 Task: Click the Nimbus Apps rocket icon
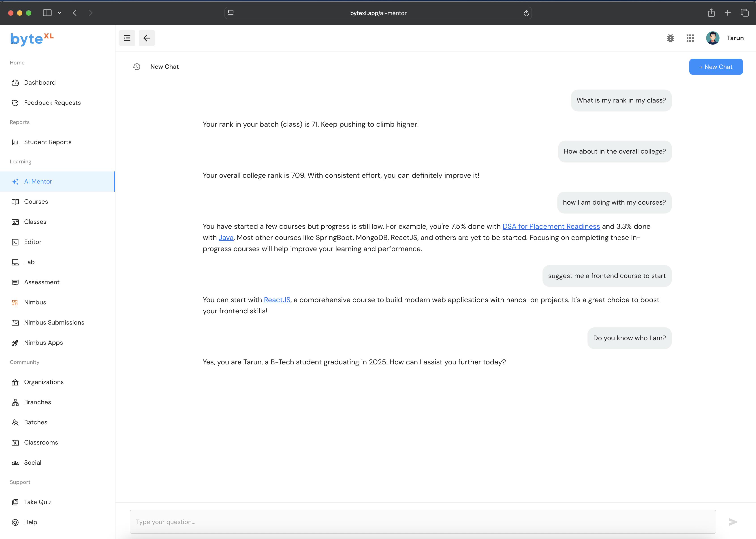(x=15, y=343)
